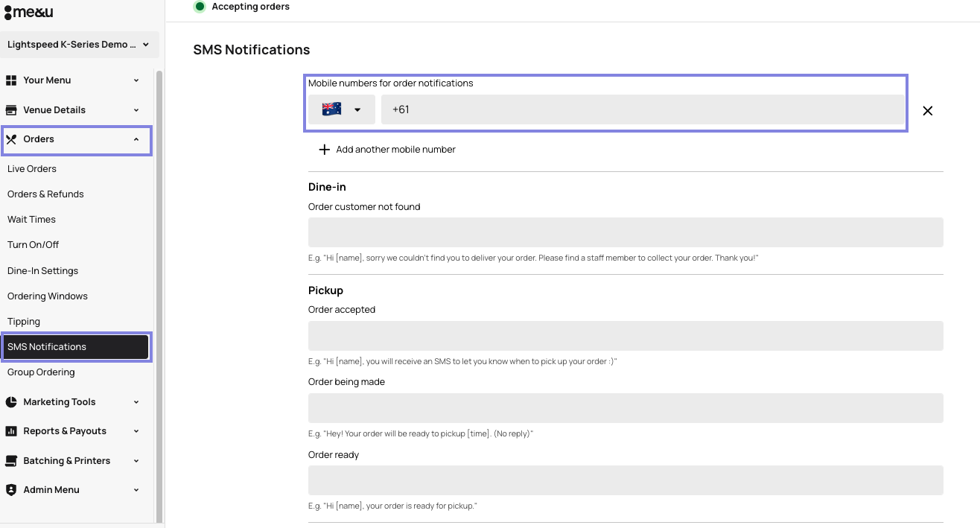Remove the mobile number via the X
Screen dimensions: 980x528
click(x=927, y=110)
